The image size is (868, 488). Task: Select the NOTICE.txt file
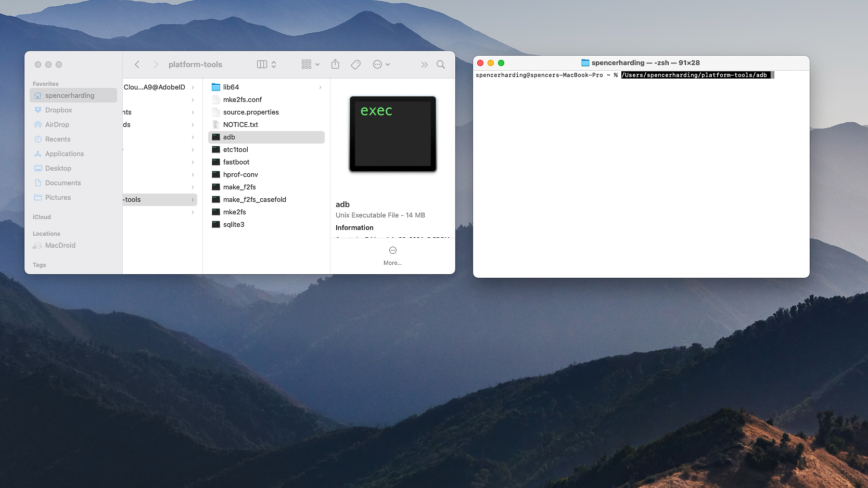pos(240,125)
